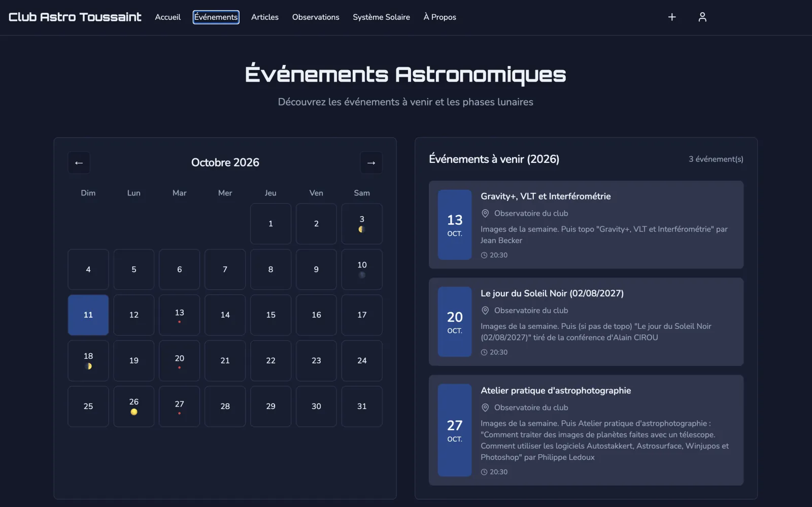The height and width of the screenshot is (507, 812).
Task: Go to next month with right arrow
Action: coord(371,162)
